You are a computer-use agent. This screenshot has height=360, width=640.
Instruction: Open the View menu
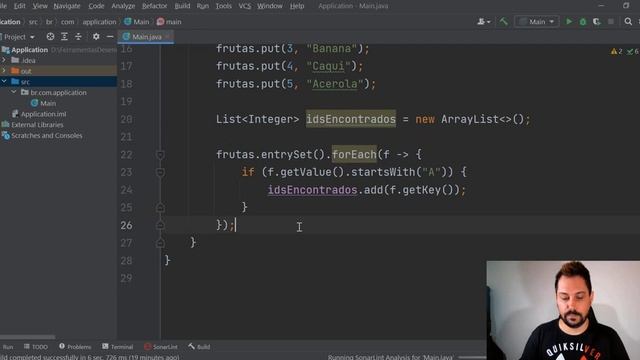40,6
